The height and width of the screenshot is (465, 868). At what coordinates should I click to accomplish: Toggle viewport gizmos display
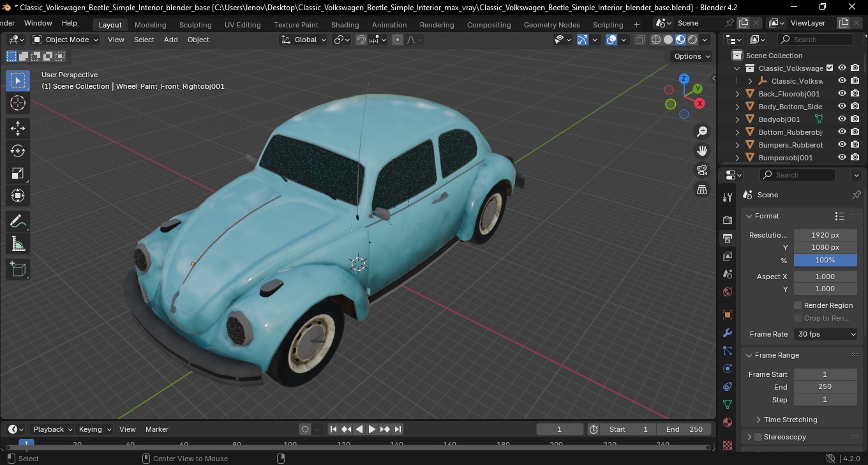point(583,40)
